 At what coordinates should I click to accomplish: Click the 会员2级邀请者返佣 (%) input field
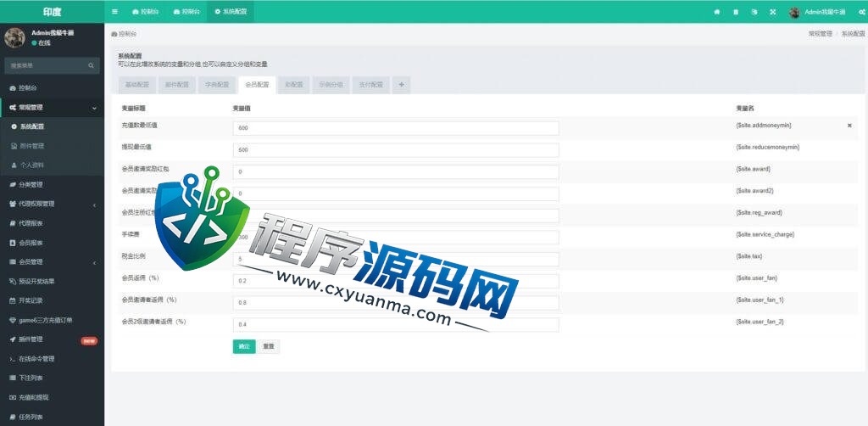click(x=396, y=325)
